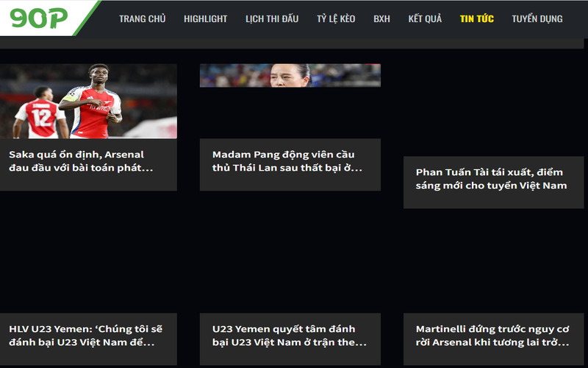588x368 pixels.
Task: Open the TUYỂN DỤNG page
Action: click(x=537, y=19)
